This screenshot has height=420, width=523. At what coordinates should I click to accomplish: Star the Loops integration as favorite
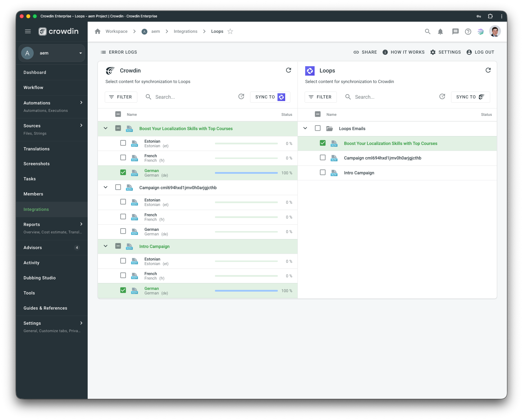click(x=230, y=31)
